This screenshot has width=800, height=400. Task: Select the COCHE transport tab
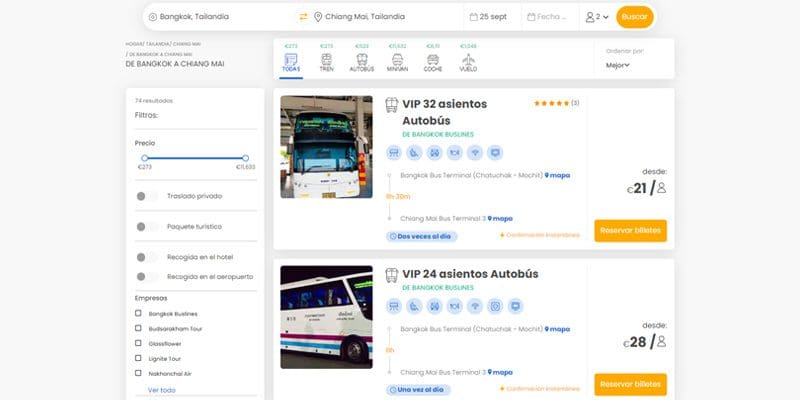point(433,60)
